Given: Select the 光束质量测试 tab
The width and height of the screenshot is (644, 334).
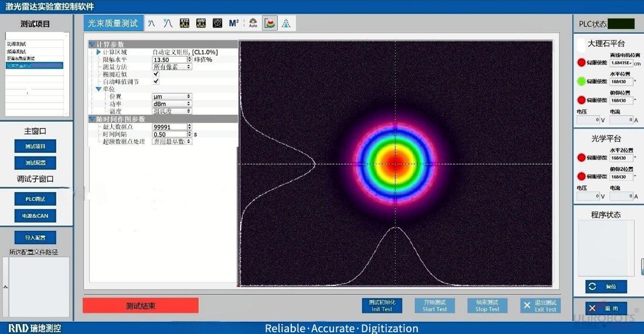Looking at the screenshot, I should tap(113, 23).
